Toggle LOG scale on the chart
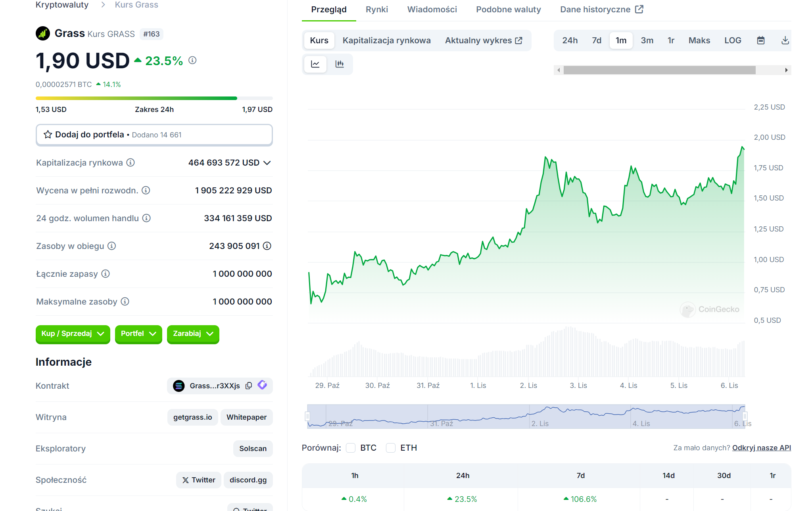Screen dimensions: 812x511 click(732, 40)
